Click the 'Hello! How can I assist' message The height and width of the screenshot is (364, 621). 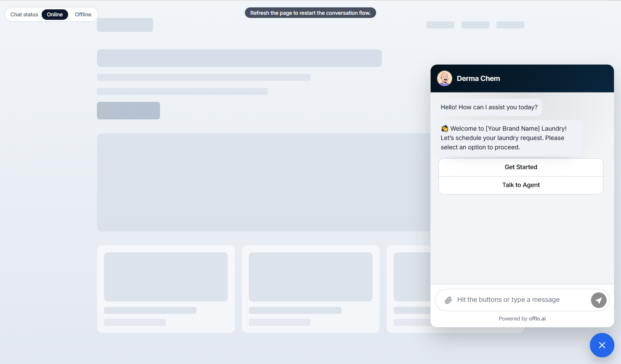click(489, 107)
